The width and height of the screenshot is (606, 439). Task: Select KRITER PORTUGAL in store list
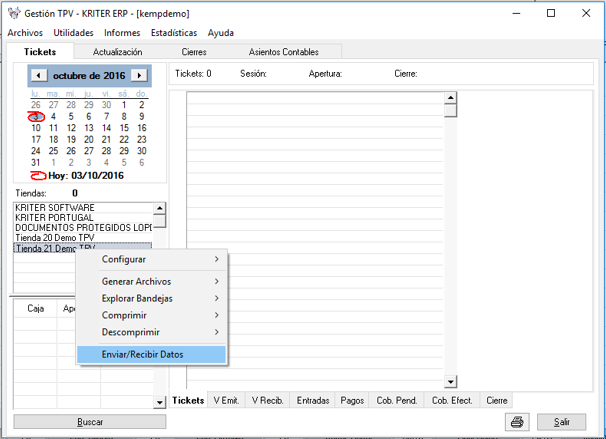coord(56,217)
